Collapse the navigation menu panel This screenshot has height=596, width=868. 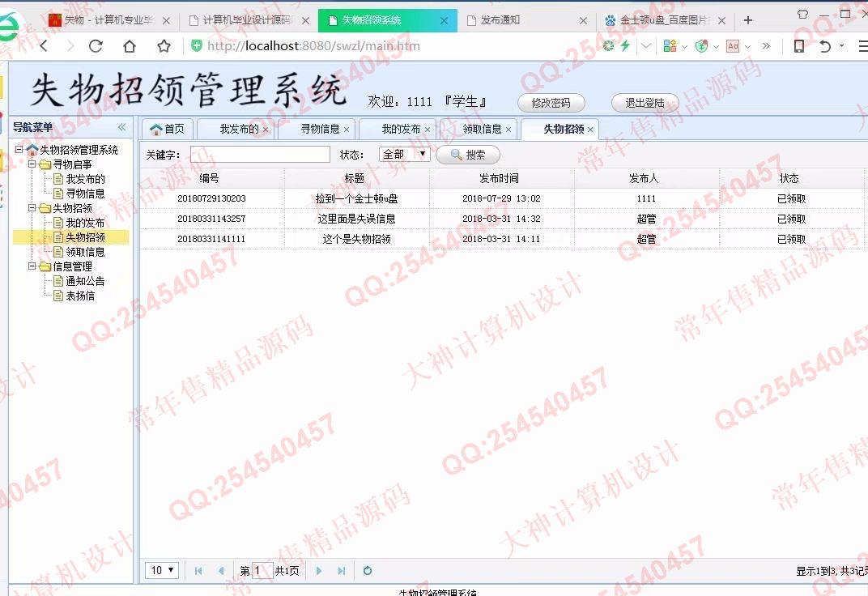[121, 127]
